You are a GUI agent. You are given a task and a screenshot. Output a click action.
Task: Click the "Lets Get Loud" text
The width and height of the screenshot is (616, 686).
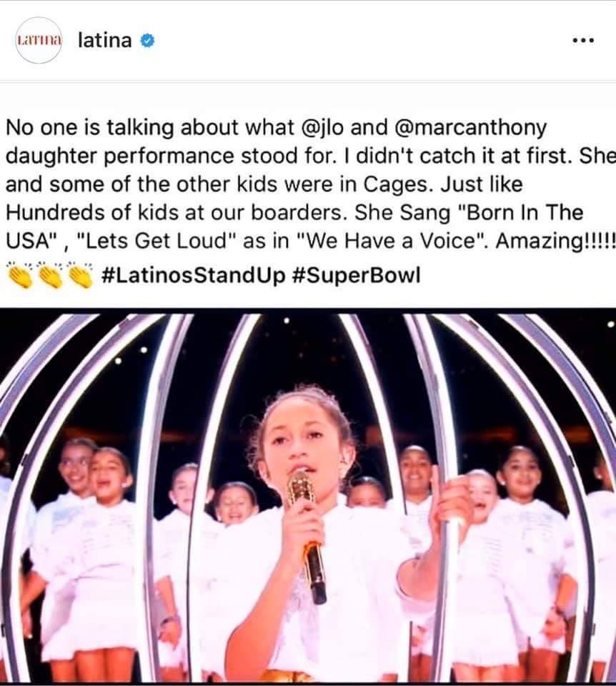(157, 241)
